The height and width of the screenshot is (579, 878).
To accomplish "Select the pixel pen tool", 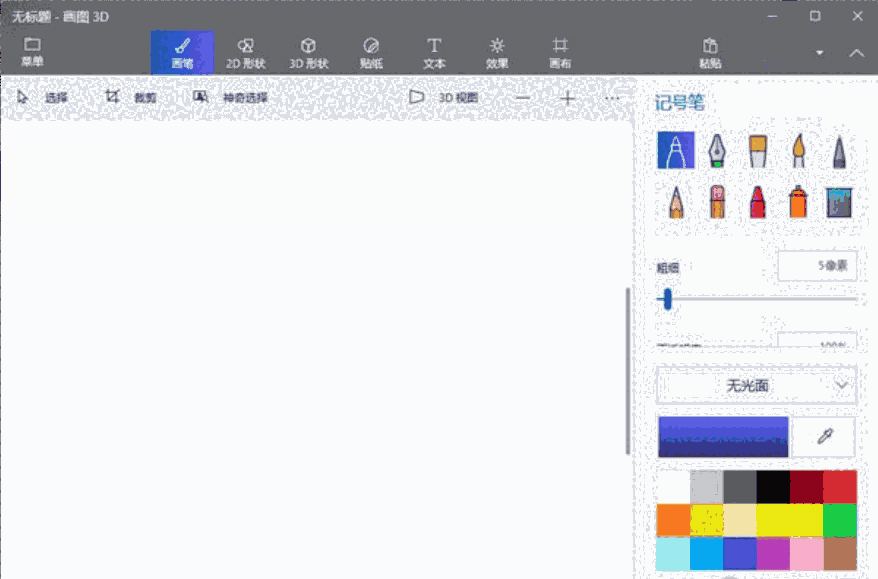I will [838, 150].
